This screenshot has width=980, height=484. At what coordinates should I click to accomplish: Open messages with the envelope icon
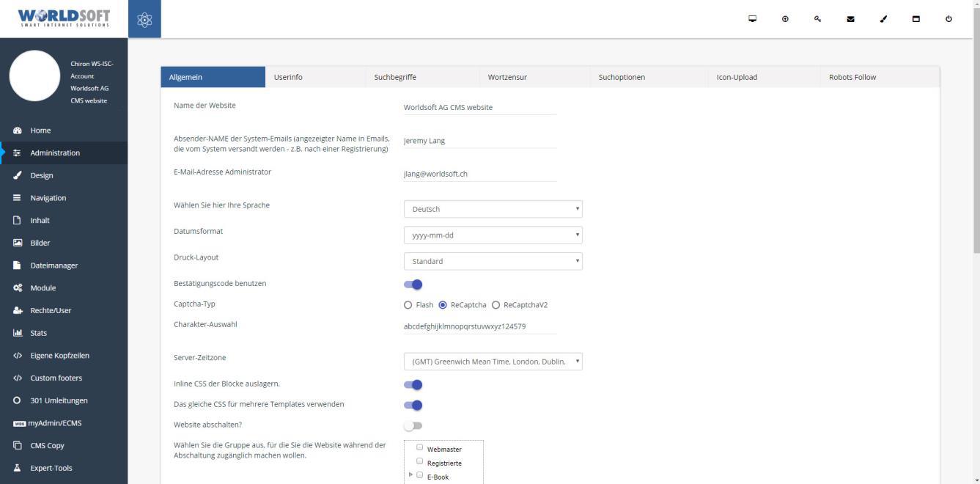pyautogui.click(x=850, y=19)
